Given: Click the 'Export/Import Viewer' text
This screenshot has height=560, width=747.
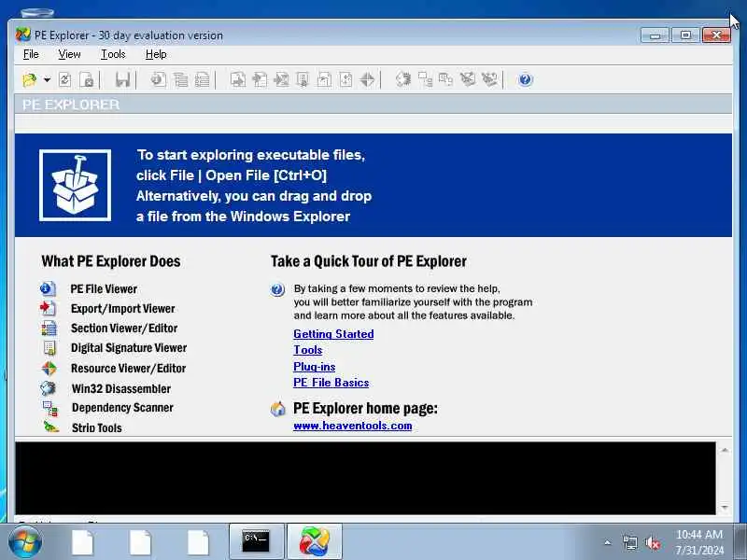Looking at the screenshot, I should (x=123, y=309).
